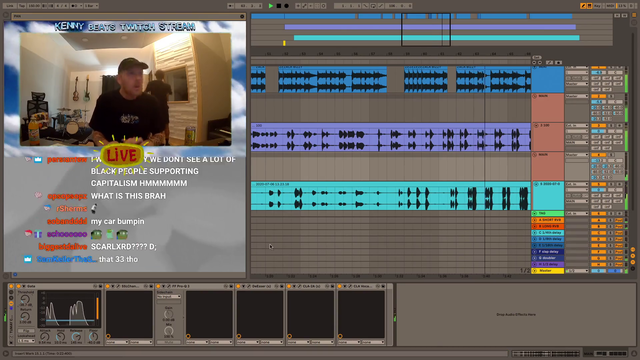Image resolution: width=640 pixels, height=360 pixels.
Task: Select the Master track header
Action: point(548,271)
